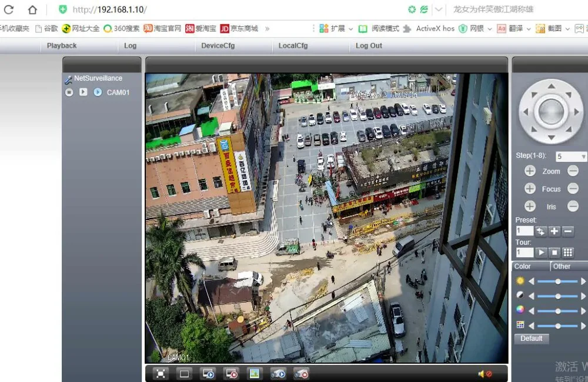
Task: Select single-window layout icon
Action: pos(184,374)
